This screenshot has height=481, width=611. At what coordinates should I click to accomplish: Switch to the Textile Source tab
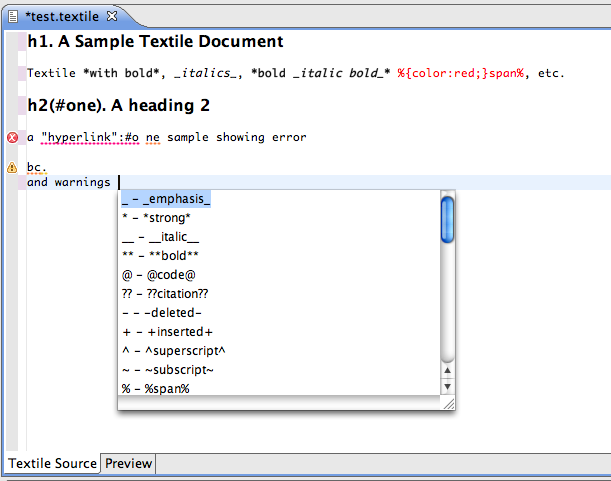point(53,463)
